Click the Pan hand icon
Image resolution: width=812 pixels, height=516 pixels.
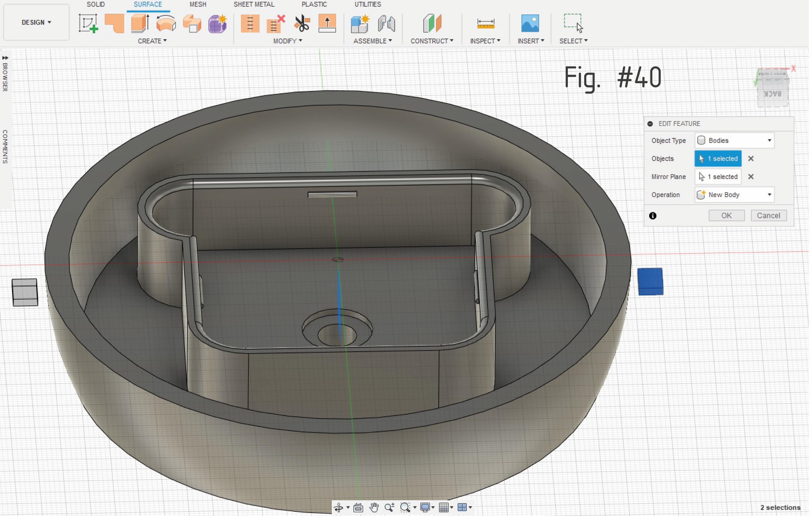pyautogui.click(x=374, y=507)
